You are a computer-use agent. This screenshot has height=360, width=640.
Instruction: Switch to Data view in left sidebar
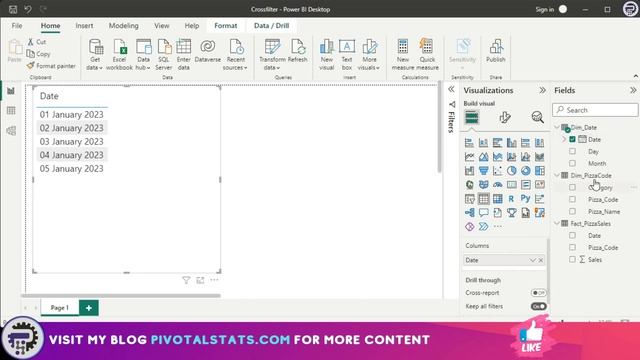[x=11, y=111]
